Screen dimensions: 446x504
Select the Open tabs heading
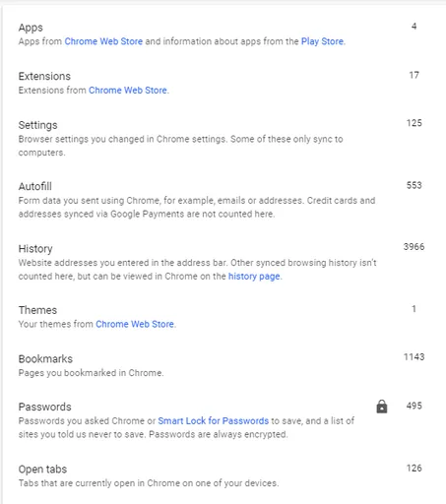click(x=42, y=470)
